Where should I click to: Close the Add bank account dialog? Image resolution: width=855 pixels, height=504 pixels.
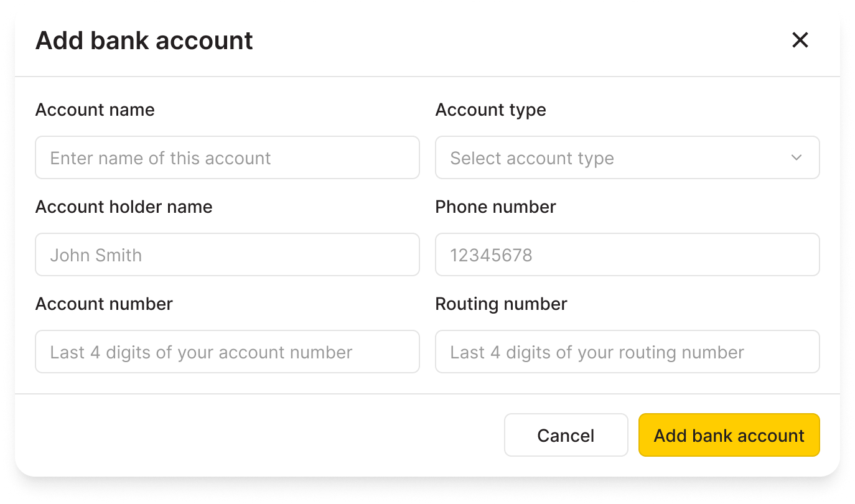[800, 40]
